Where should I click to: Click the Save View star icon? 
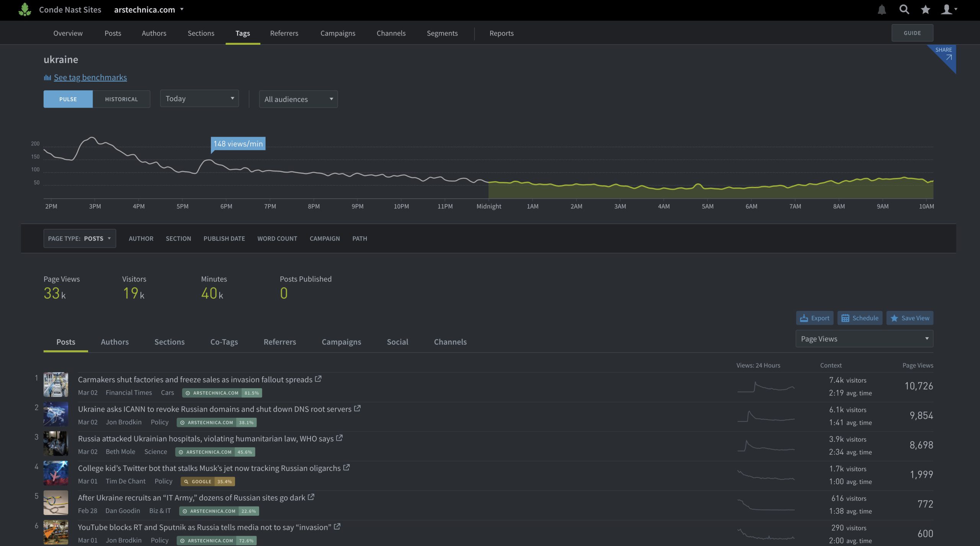pyautogui.click(x=894, y=318)
